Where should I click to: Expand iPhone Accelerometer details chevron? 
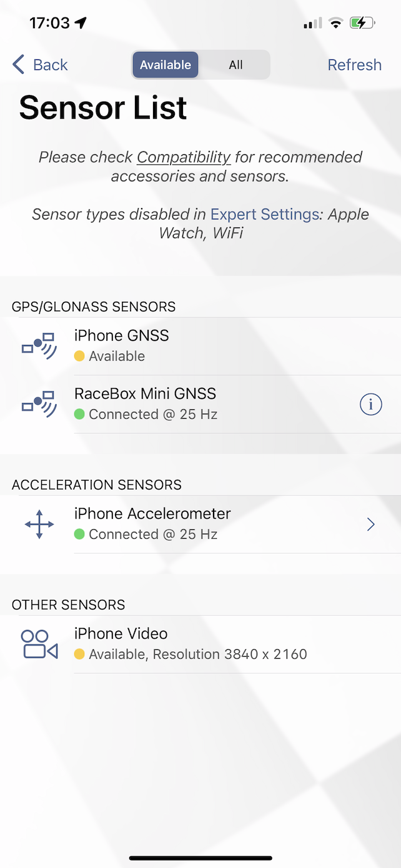pyautogui.click(x=370, y=524)
